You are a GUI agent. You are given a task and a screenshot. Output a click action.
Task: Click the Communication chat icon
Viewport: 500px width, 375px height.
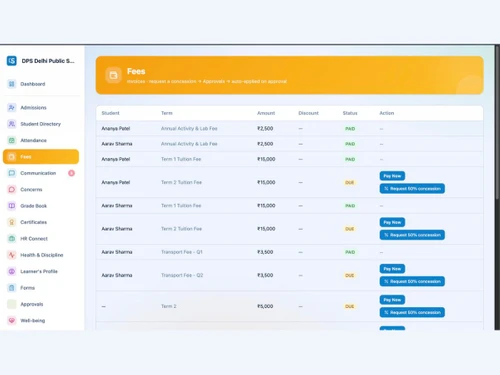coord(12,173)
